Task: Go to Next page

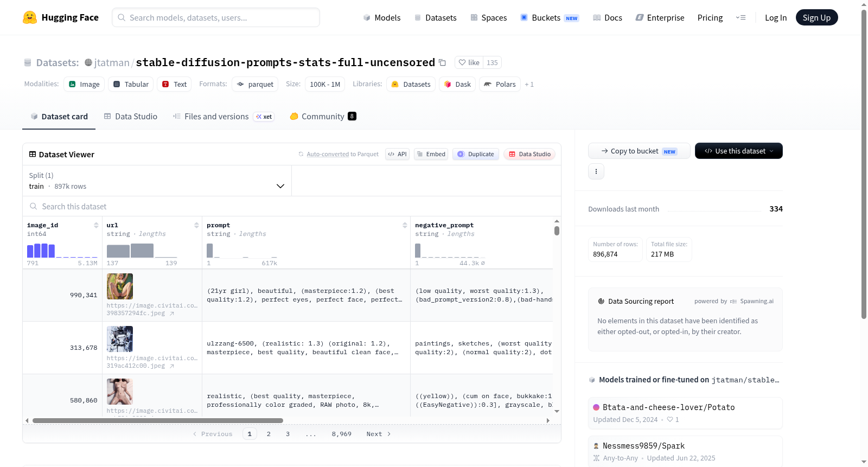Action: click(x=378, y=434)
